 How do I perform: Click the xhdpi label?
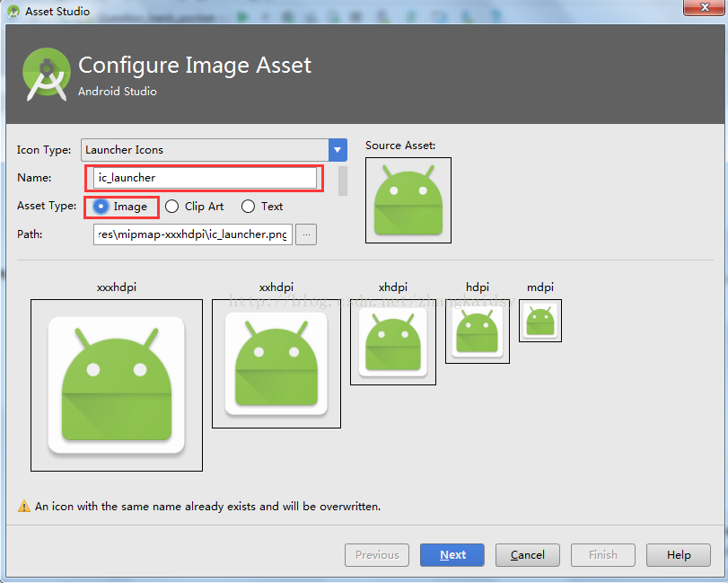[393, 287]
